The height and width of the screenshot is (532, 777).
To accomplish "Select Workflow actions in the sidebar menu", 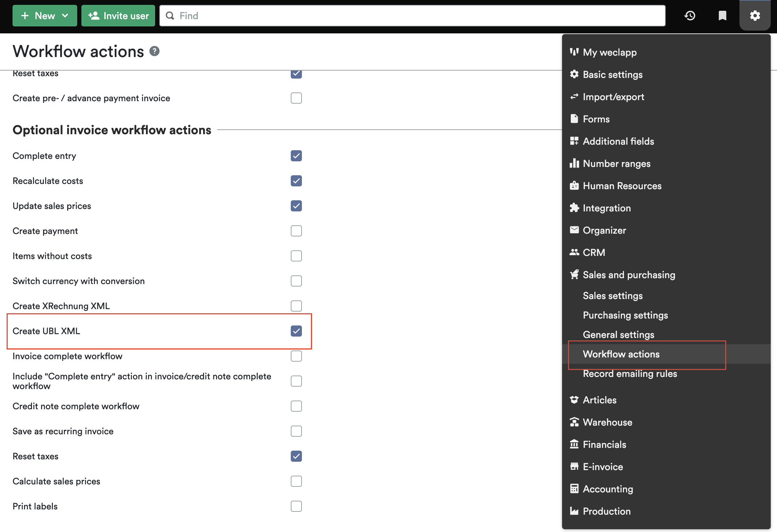I will 621,354.
